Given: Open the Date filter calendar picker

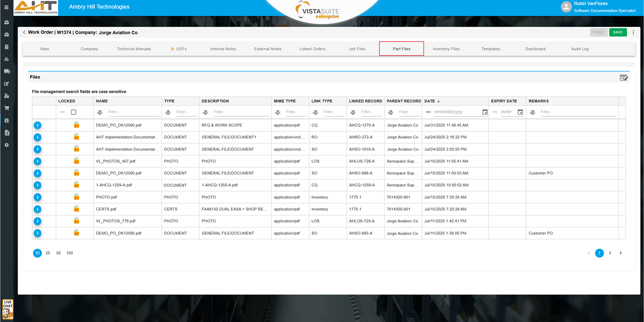Looking at the screenshot, I should (x=485, y=112).
